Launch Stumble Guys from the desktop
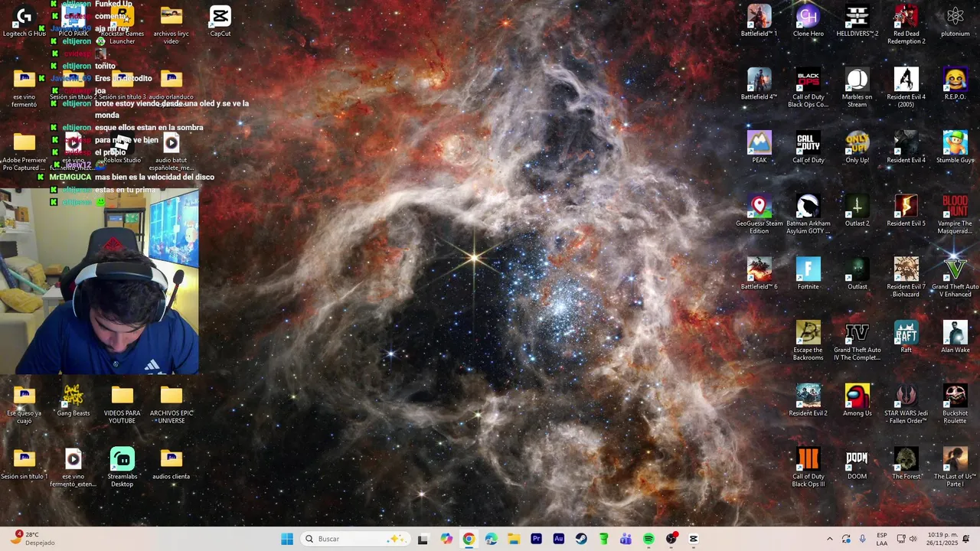This screenshot has height=551, width=980. pos(955,148)
